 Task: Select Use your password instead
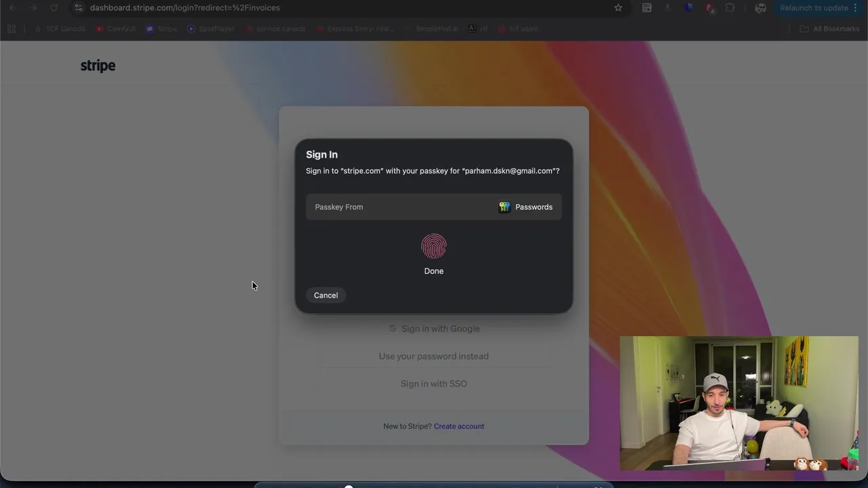point(434,357)
